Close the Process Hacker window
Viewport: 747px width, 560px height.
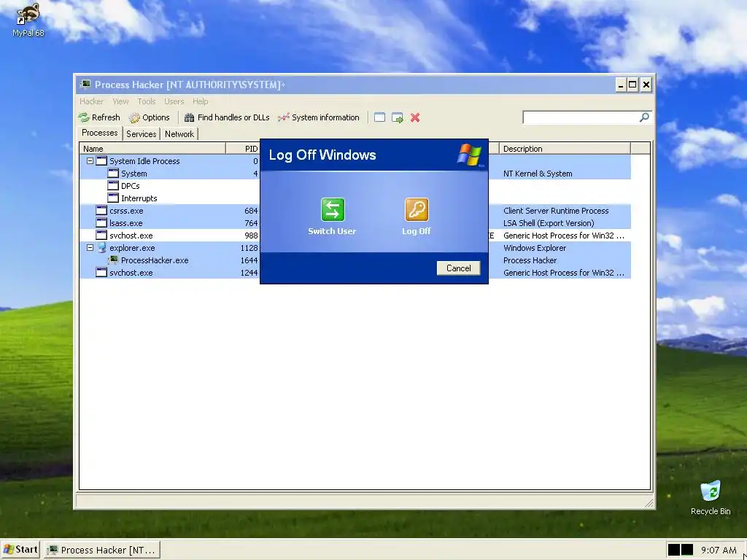[646, 85]
